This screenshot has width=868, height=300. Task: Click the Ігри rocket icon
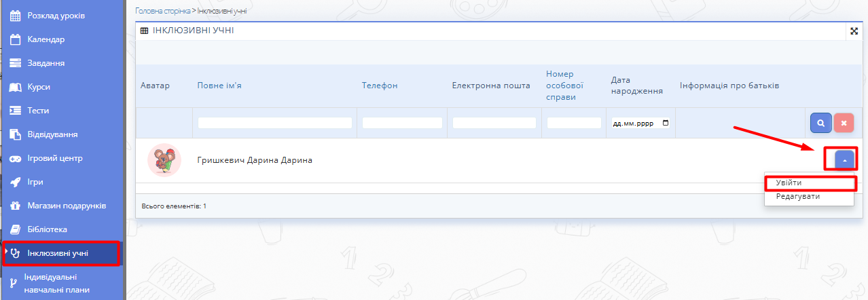16,182
